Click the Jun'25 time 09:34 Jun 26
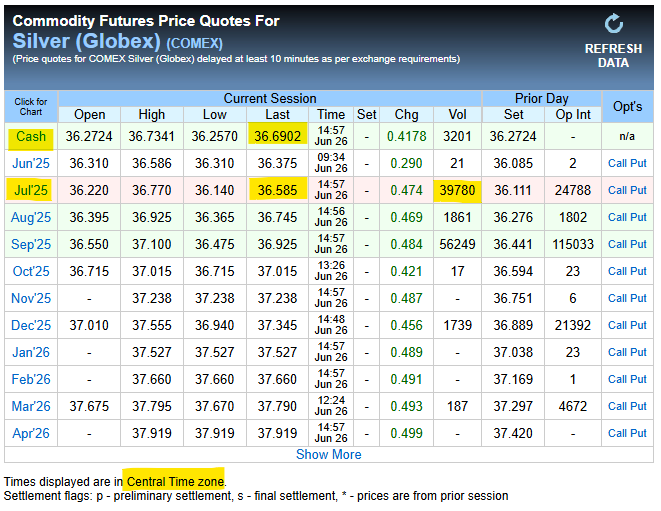This screenshot has width=661, height=511. click(331, 163)
